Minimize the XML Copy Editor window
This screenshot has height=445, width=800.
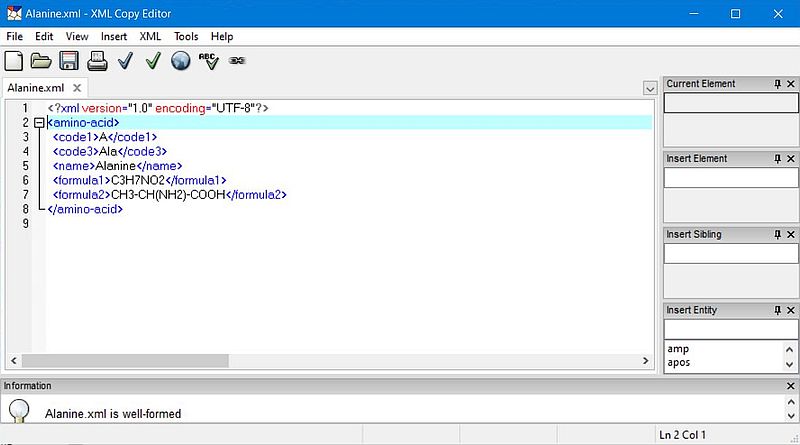point(694,14)
